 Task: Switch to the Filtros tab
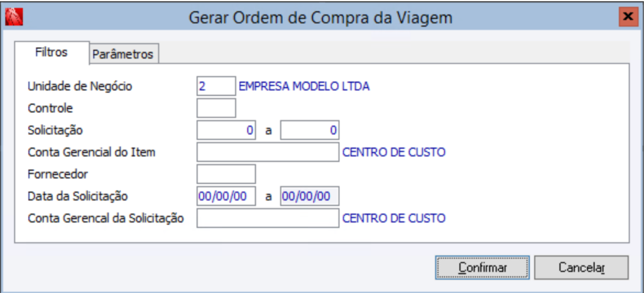click(51, 53)
